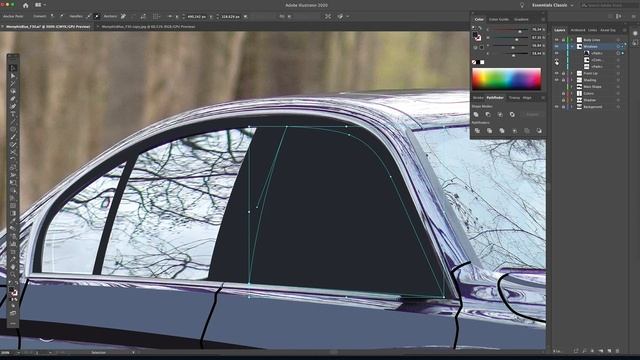Screen dimensions: 640x360
Task: Open the Arrange Documents icon
Action: click(40, 5)
